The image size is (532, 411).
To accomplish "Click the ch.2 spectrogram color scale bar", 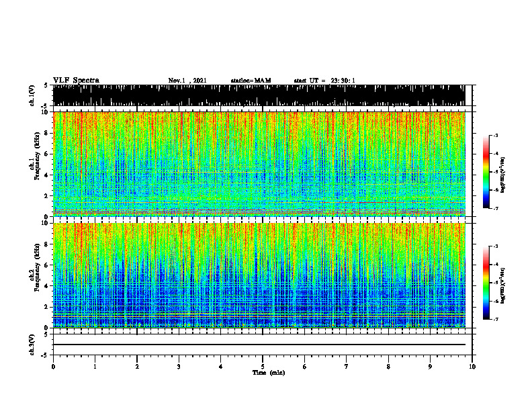I will (x=486, y=283).
